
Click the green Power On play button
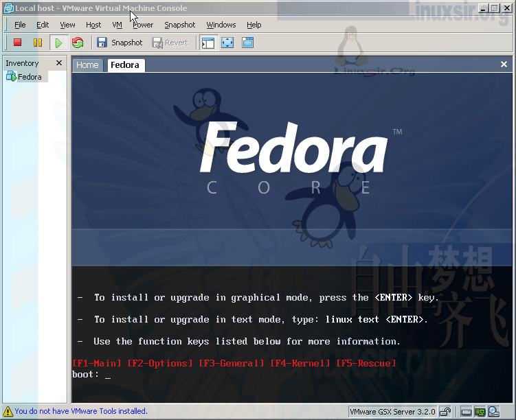click(58, 43)
